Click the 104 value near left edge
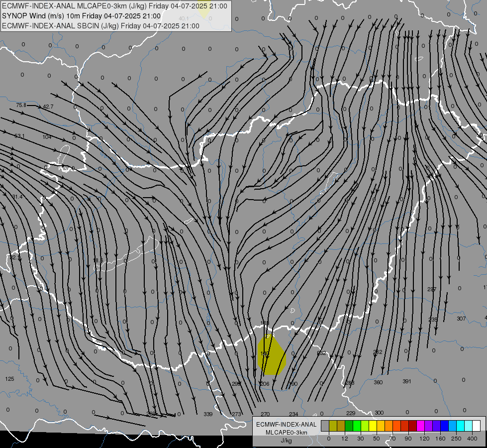 click(47, 137)
